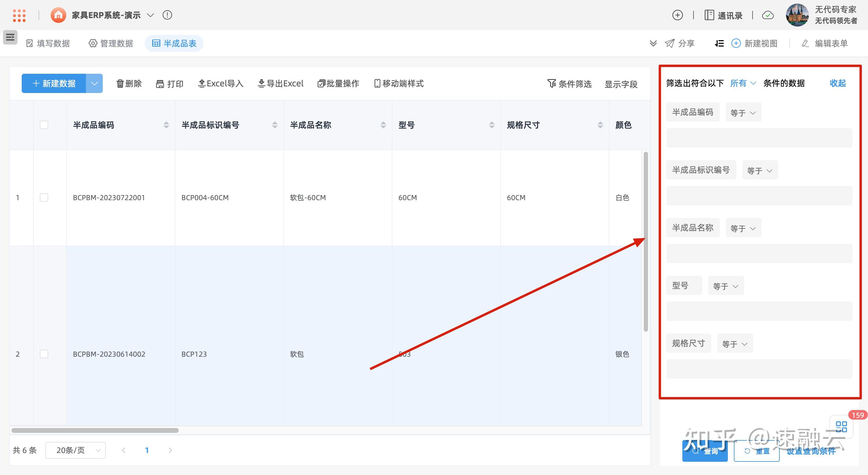This screenshot has height=475, width=868.
Task: Click the plus circle icon in header
Action: pos(678,15)
